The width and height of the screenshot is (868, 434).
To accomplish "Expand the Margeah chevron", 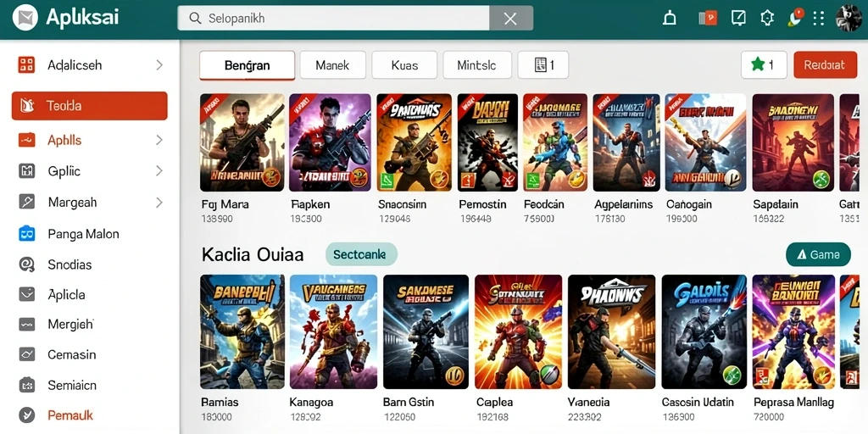I will [159, 203].
